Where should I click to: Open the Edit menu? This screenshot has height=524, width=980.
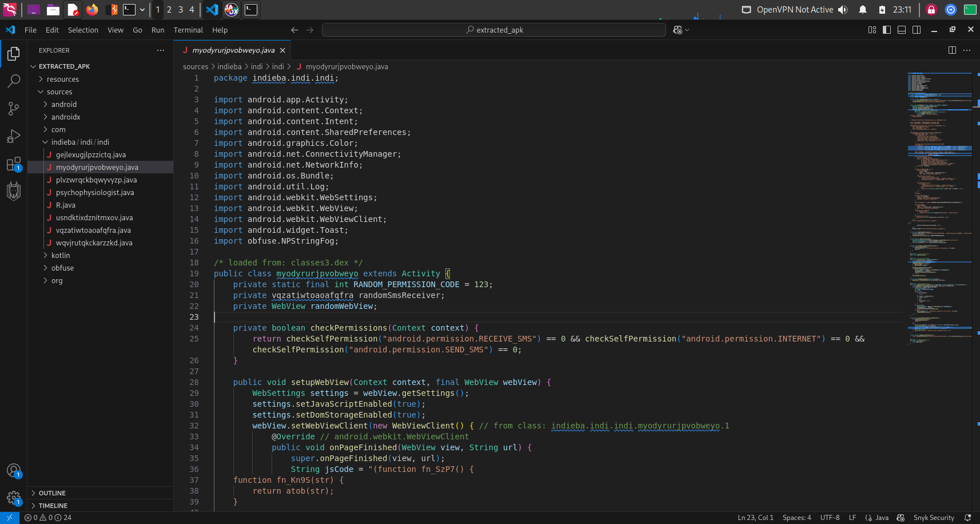[52, 30]
